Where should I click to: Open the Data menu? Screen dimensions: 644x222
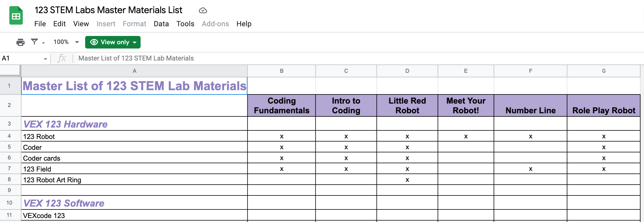[x=161, y=24]
